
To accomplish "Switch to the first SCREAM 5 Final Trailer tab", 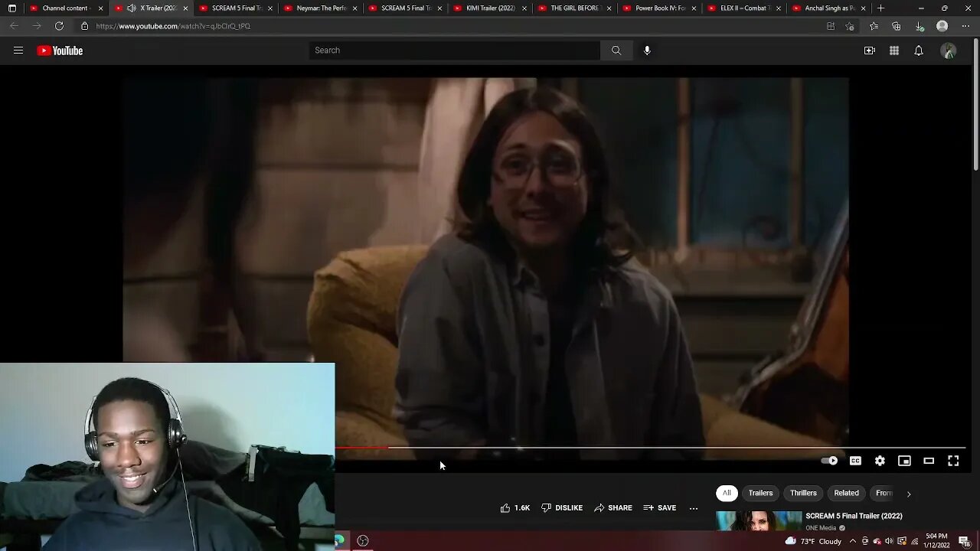I will pyautogui.click(x=236, y=8).
